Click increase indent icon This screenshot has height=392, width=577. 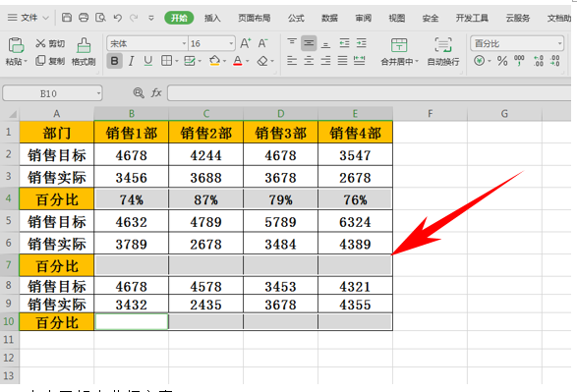[362, 43]
